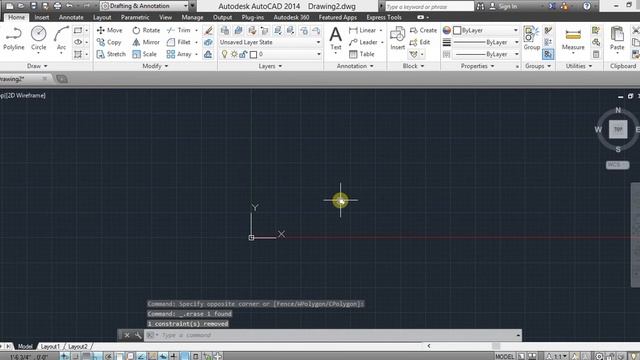The height and width of the screenshot is (360, 640).
Task: Click the keyword search box
Action: pyautogui.click(x=429, y=6)
